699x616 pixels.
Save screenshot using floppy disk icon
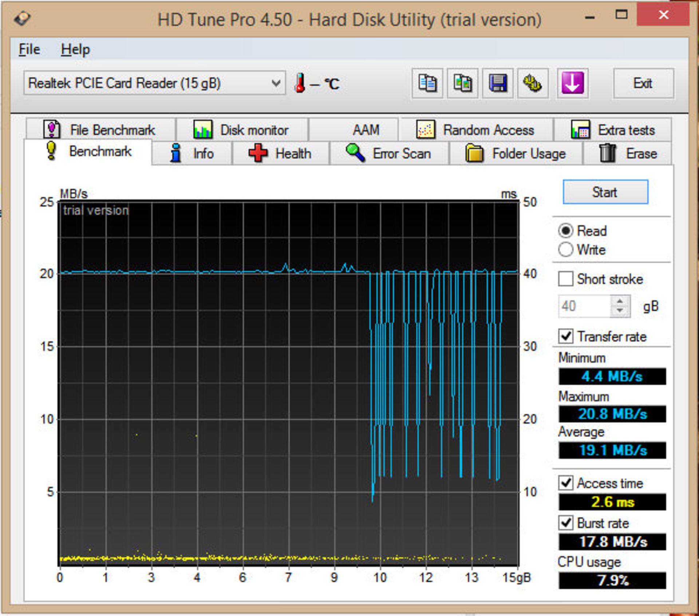[x=499, y=83]
